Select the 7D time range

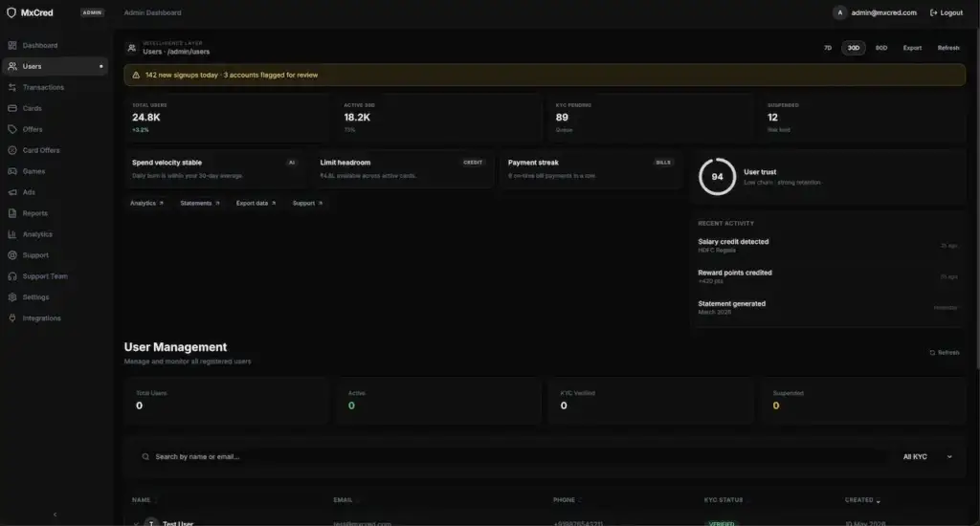(828, 48)
